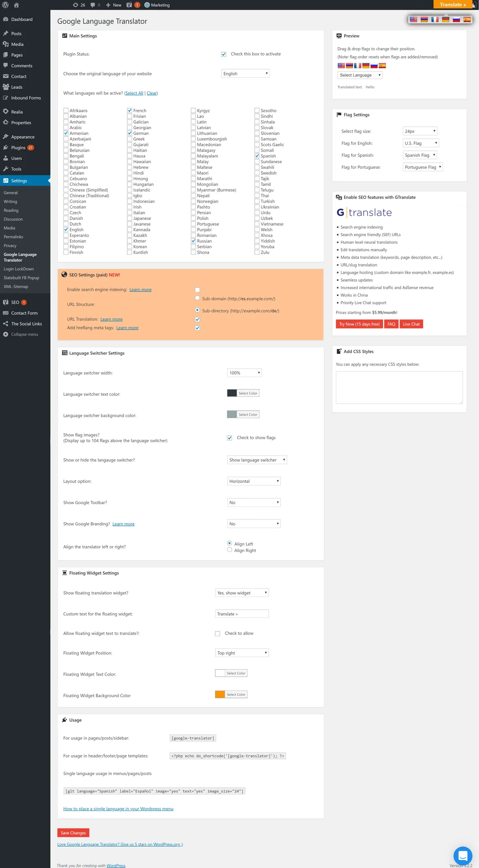Open Dashboard in sidebar

click(22, 19)
